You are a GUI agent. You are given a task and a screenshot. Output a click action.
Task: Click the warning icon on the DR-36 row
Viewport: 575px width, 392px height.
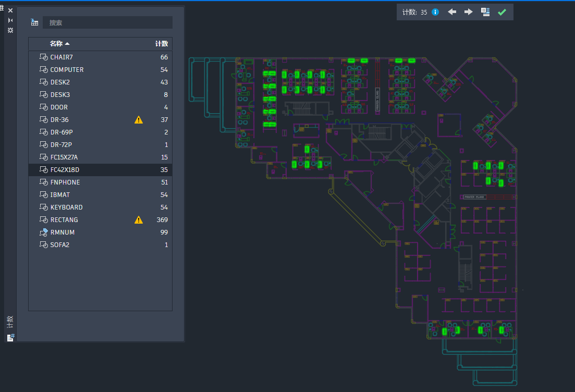pos(139,119)
